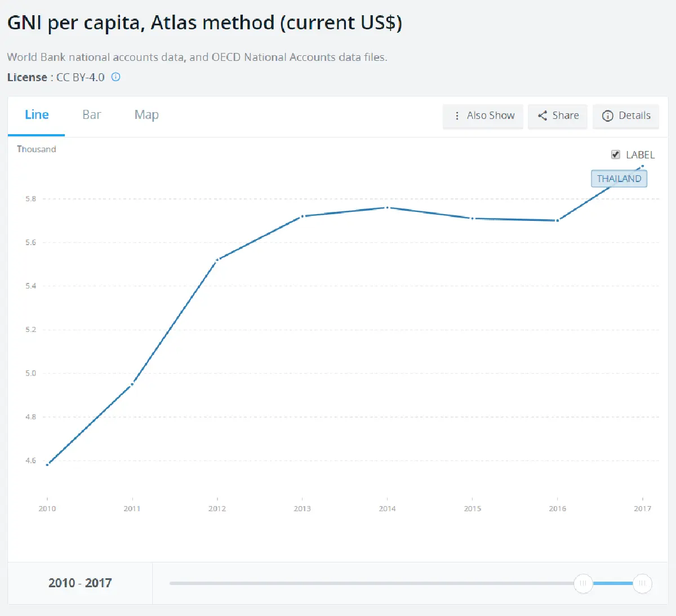This screenshot has height=616, width=676.
Task: Click the THAILAND series label tag
Action: (619, 179)
